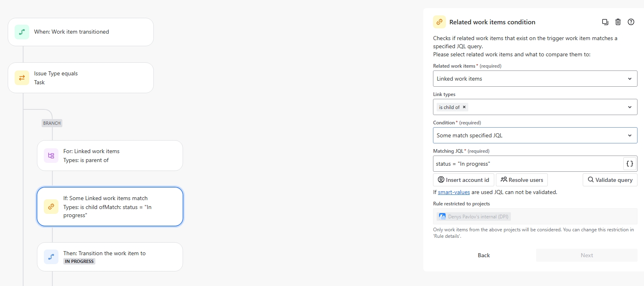This screenshot has height=286, width=644.
Task: Click the BRANCH label
Action: pyautogui.click(x=52, y=123)
